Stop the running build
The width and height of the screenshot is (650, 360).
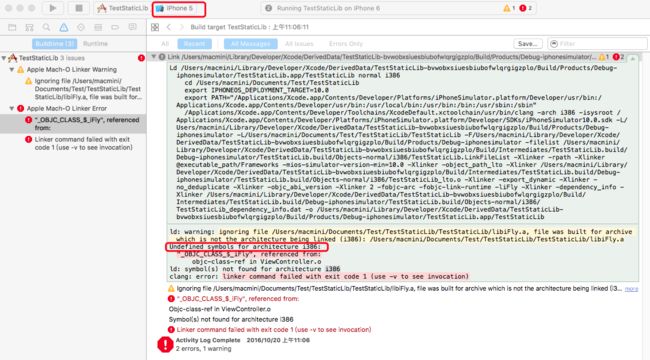[x=79, y=8]
